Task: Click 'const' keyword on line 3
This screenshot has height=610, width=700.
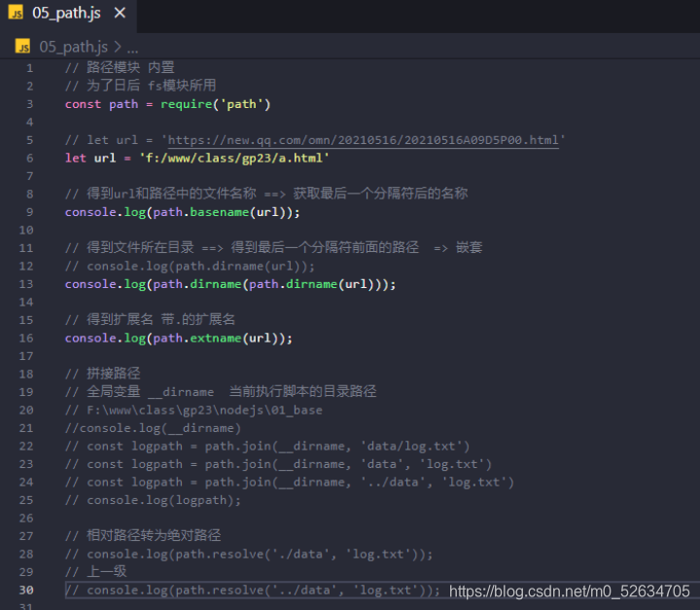Action: pyautogui.click(x=83, y=104)
